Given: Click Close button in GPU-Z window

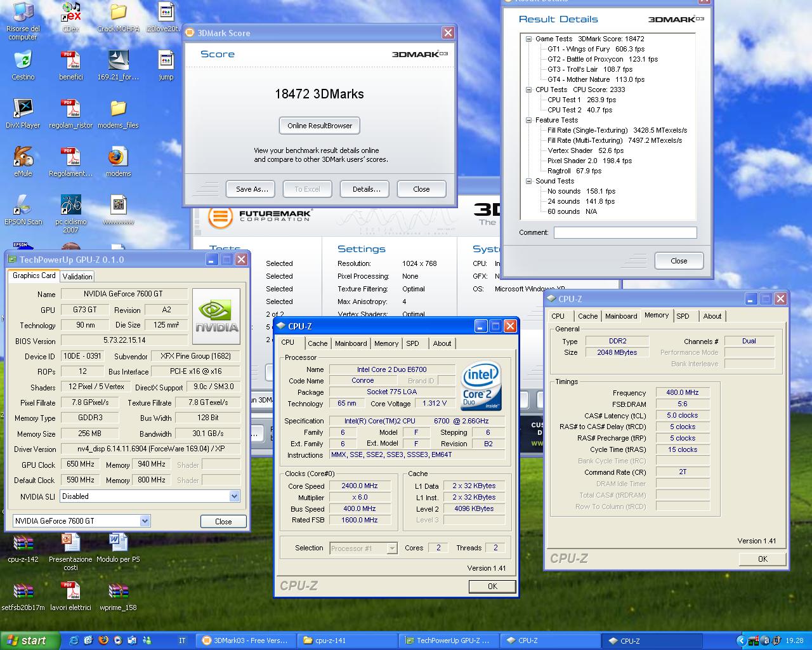Looking at the screenshot, I should tap(223, 521).
